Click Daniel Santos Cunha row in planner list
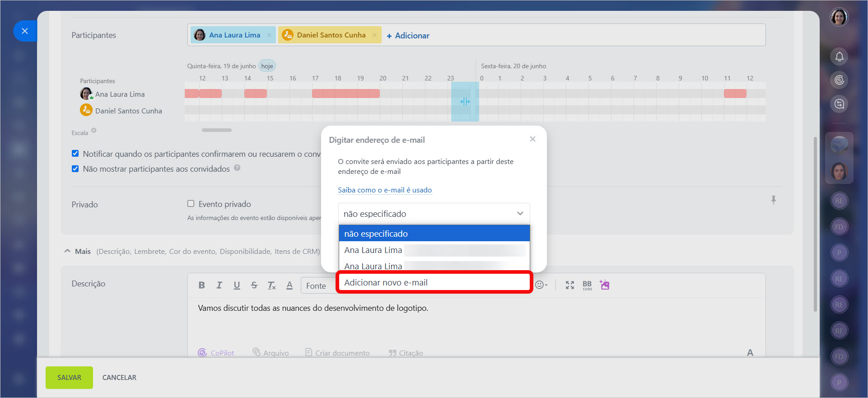The image size is (868, 398). tap(121, 111)
